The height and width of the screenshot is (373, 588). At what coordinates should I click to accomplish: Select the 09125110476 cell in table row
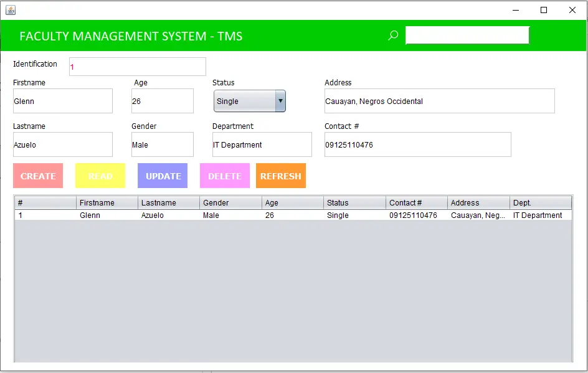click(416, 215)
